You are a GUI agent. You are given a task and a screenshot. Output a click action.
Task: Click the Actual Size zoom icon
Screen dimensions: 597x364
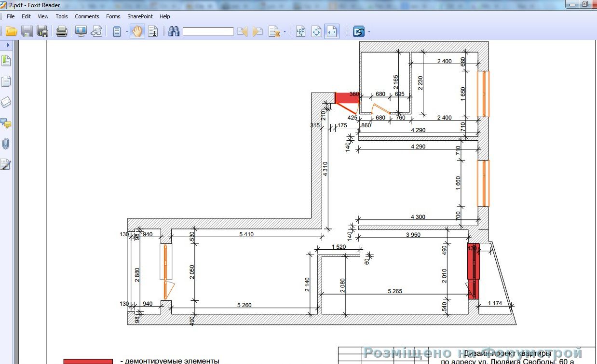(x=300, y=32)
